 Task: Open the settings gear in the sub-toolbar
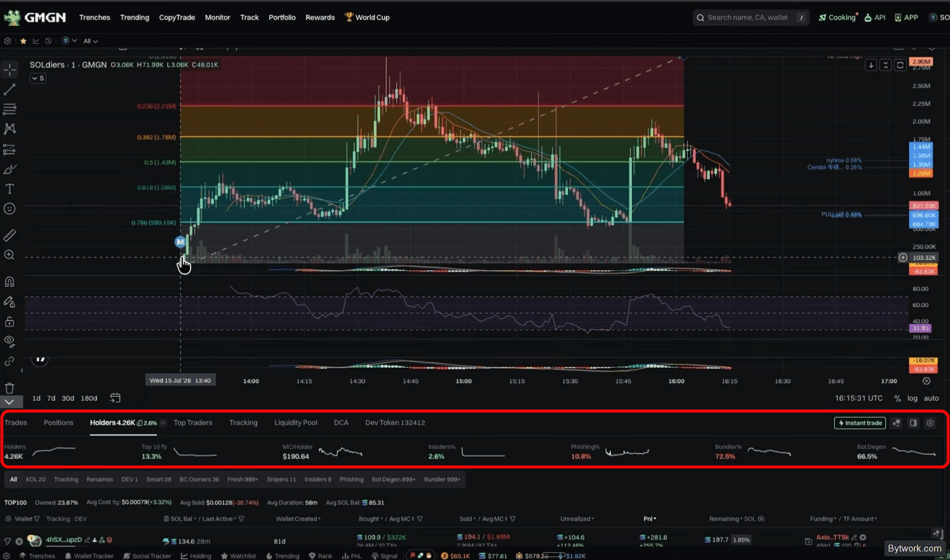(7, 41)
